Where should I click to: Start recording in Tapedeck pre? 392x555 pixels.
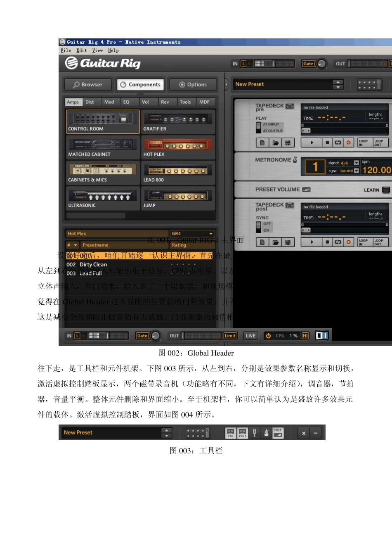point(348,142)
